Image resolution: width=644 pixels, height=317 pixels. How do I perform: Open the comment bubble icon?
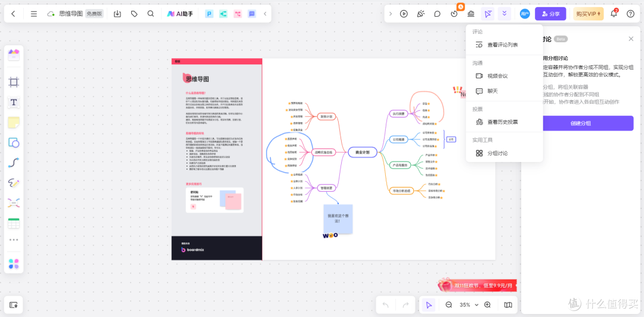(x=438, y=14)
